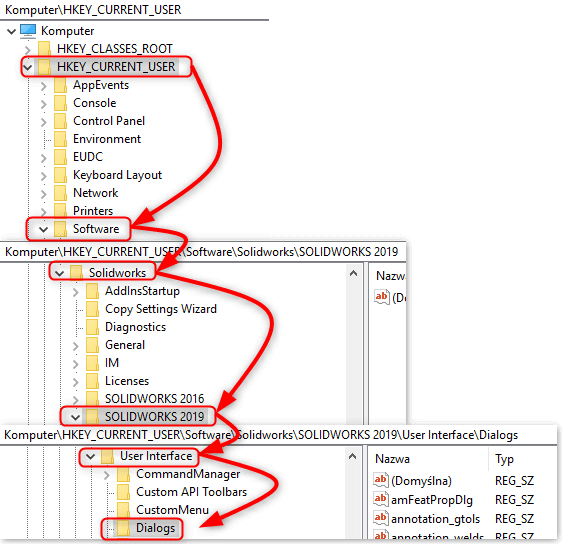Expand the HKEY_CLASSES_ROOT key
This screenshot has width=562, height=544.
(x=28, y=49)
